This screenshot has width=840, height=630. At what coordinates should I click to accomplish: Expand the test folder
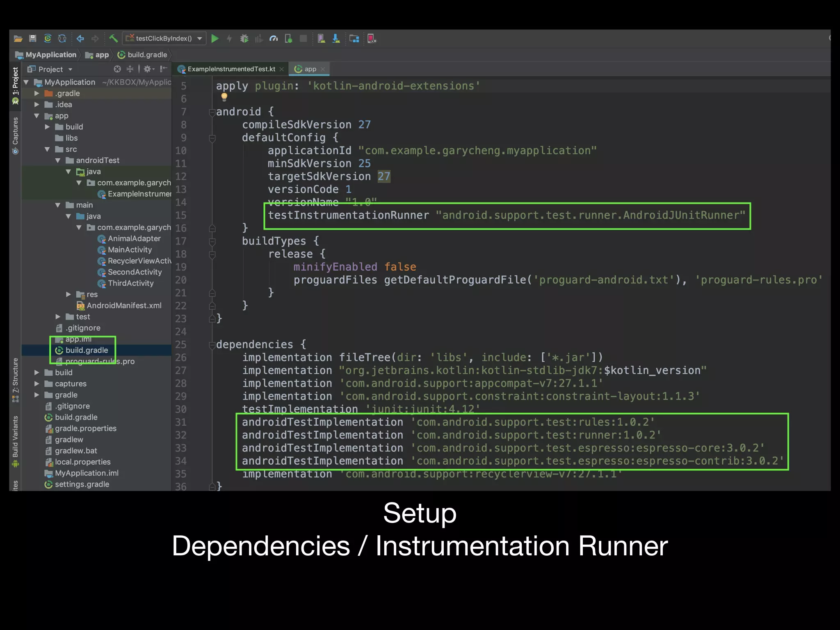pos(58,317)
